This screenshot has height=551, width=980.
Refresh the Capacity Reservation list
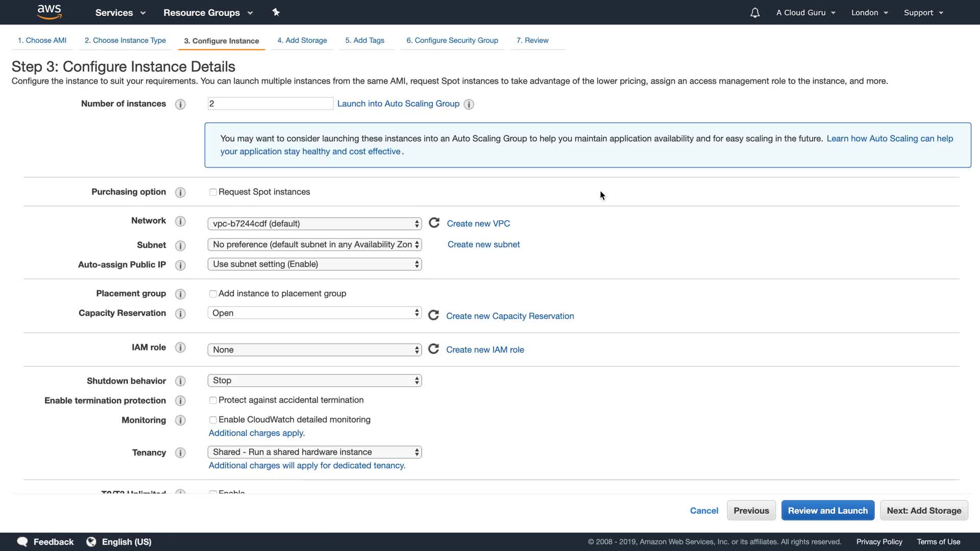pyautogui.click(x=433, y=315)
